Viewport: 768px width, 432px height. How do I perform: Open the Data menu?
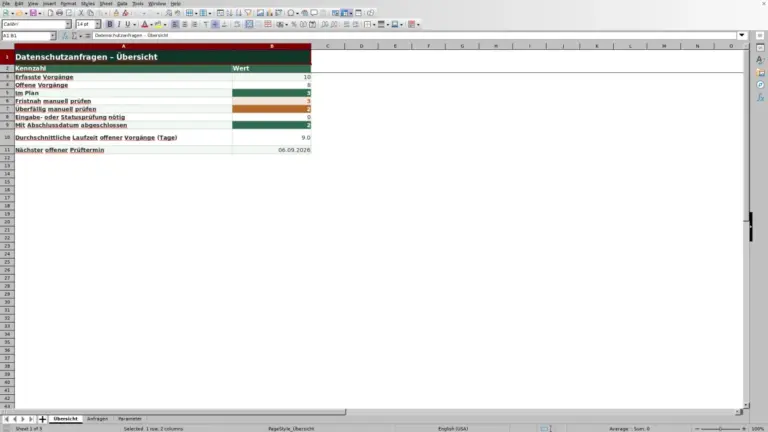coord(122,3)
